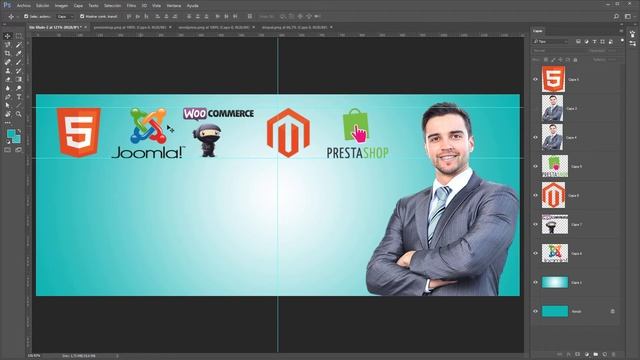This screenshot has height=360, width=640.
Task: Select the Eyedropper tool
Action: 19,53
